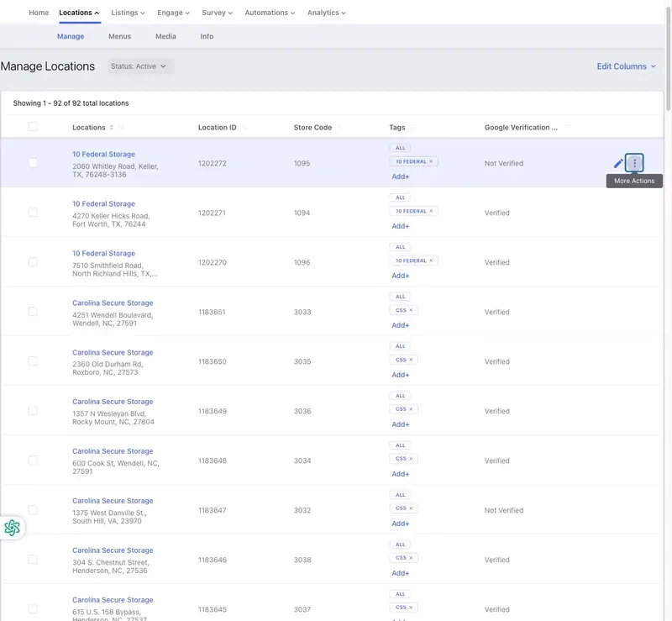Viewport: 672px width, 621px height.
Task: Expand the Listings navigation menu
Action: (x=129, y=13)
